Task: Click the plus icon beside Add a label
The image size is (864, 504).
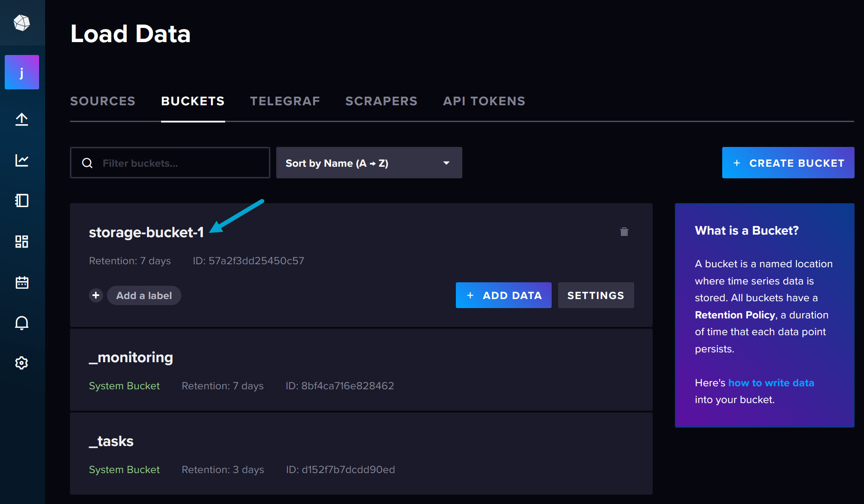Action: (96, 295)
